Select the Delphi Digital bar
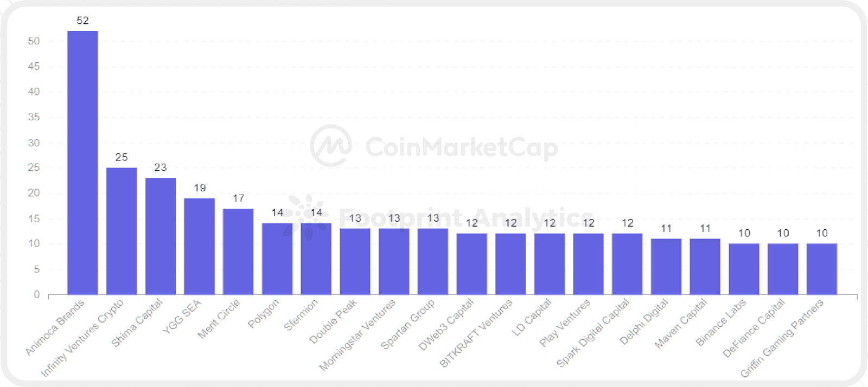The height and width of the screenshot is (387, 868). (x=666, y=267)
